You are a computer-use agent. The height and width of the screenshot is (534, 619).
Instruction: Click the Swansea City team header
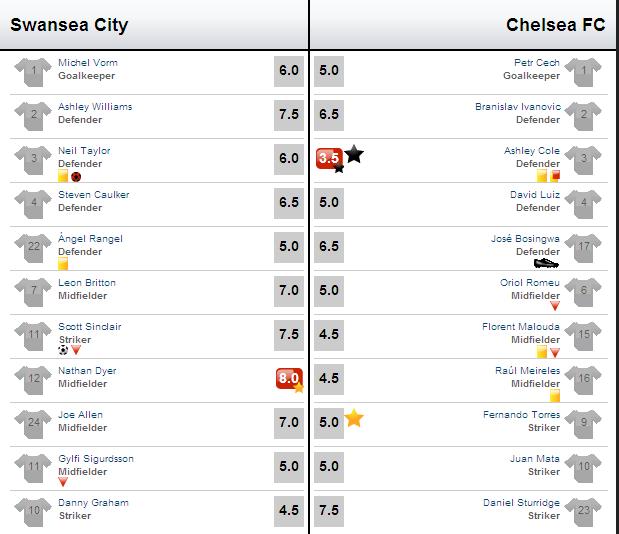(x=69, y=25)
